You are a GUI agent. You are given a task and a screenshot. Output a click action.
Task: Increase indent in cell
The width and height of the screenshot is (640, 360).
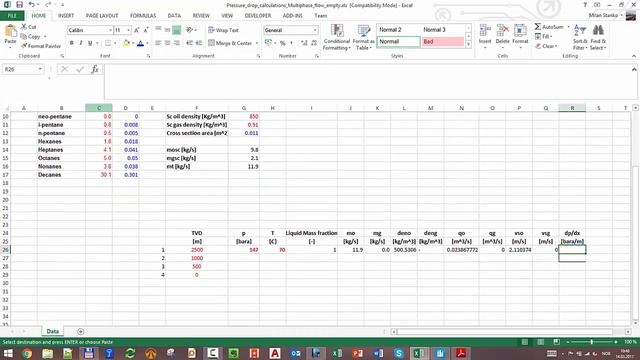(199, 43)
